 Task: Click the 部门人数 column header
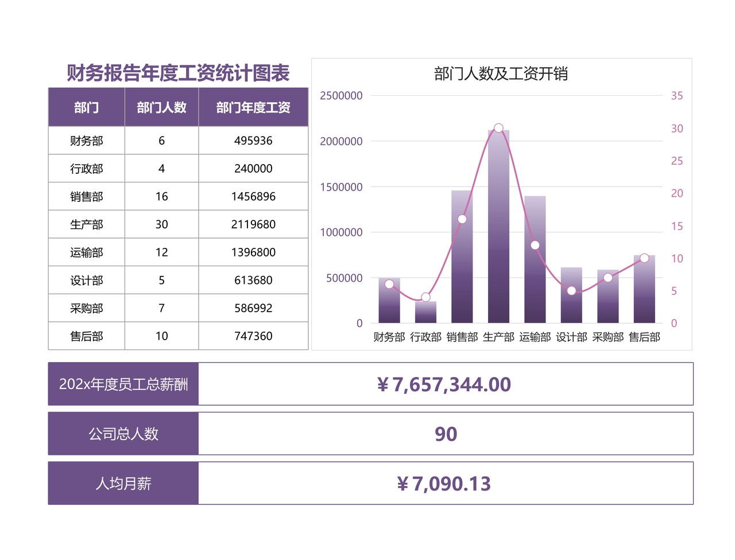click(161, 107)
